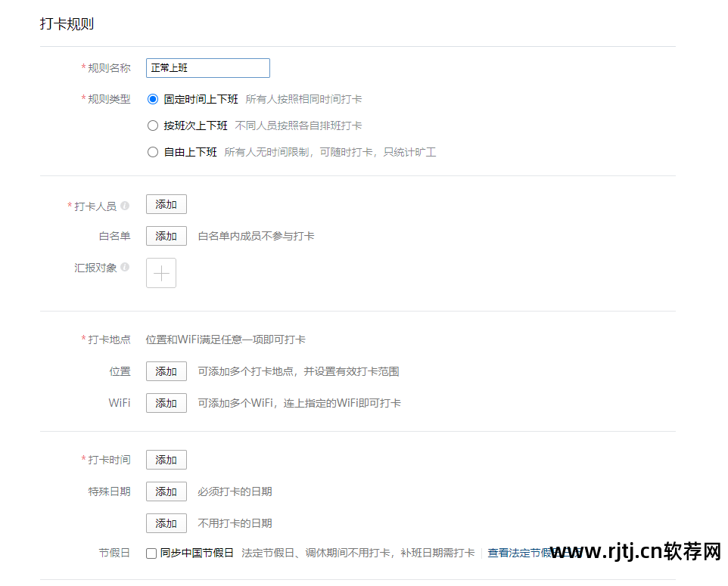The width and height of the screenshot is (728, 586).
Task: Click the info icon beside 汇报对象
Action: 126,266
